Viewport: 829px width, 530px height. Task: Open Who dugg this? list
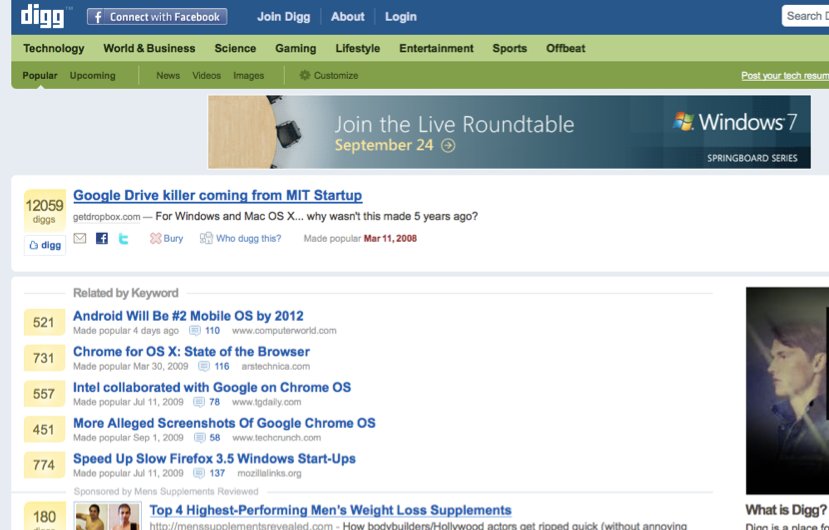pyautogui.click(x=241, y=239)
